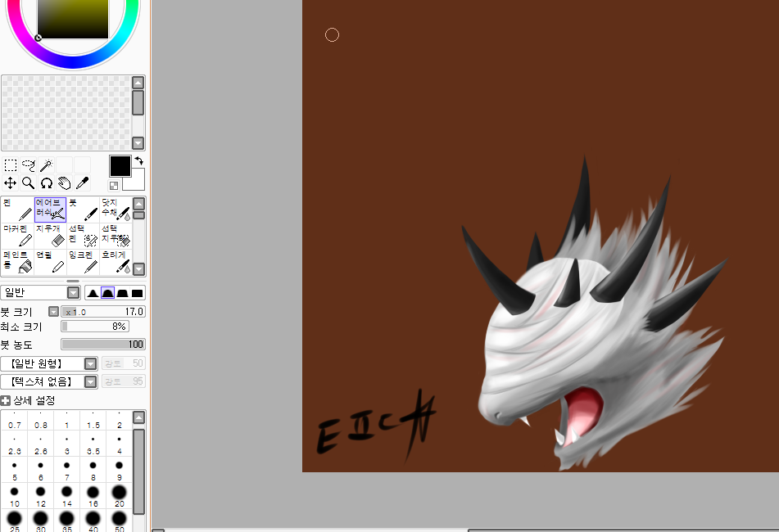Choose the 선택 지우개 selection eraser tool
This screenshot has width=779, height=532.
[115, 236]
